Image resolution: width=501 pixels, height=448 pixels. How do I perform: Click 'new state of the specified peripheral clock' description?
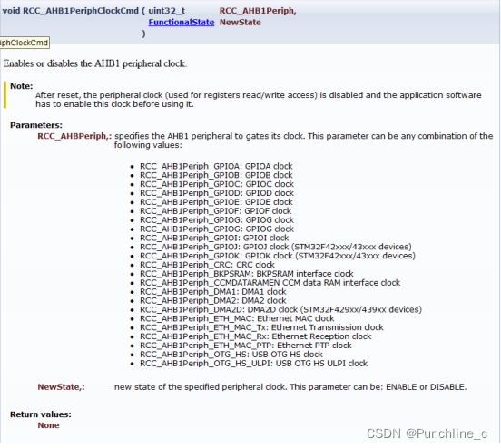click(290, 387)
